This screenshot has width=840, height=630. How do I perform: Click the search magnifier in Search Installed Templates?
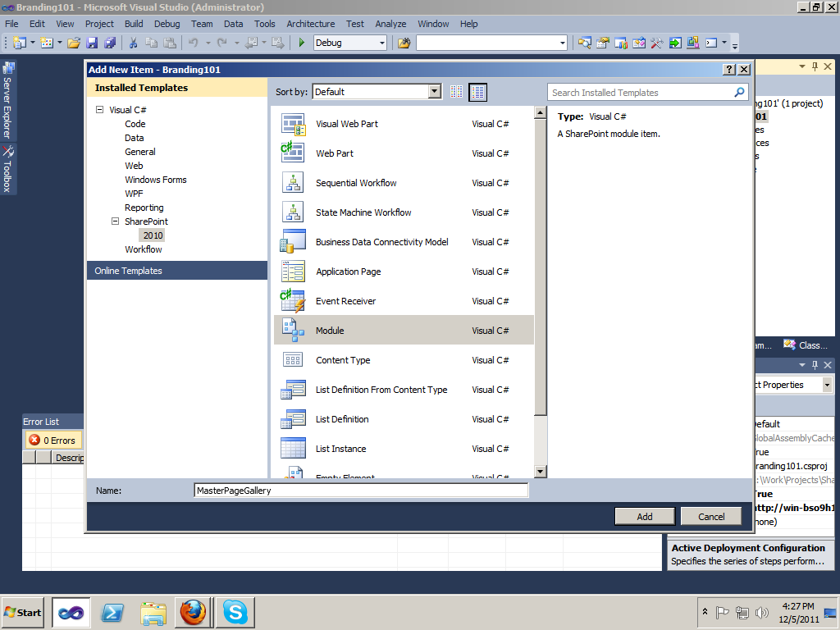tap(739, 92)
